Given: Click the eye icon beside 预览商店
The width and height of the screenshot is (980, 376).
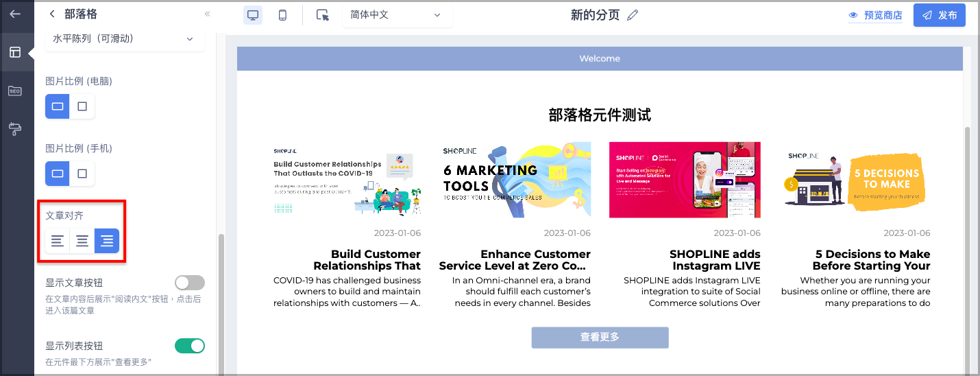Looking at the screenshot, I should [x=853, y=15].
